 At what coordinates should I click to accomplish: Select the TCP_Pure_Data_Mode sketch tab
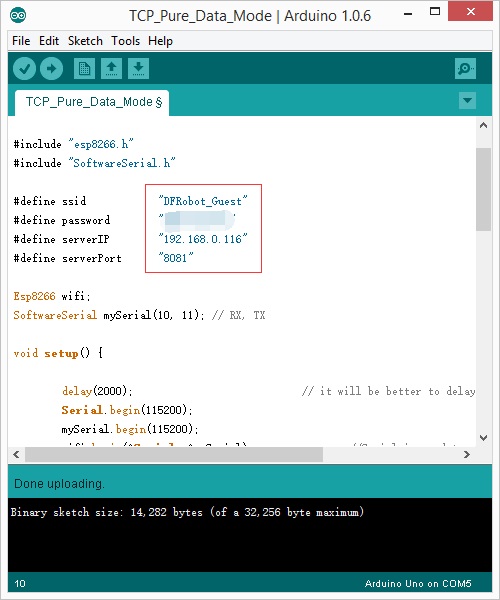click(92, 103)
